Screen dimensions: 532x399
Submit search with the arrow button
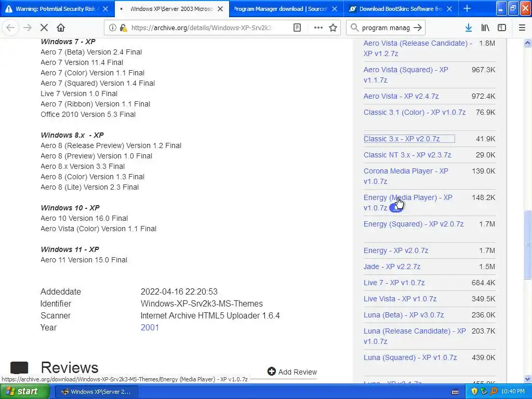[x=418, y=28]
